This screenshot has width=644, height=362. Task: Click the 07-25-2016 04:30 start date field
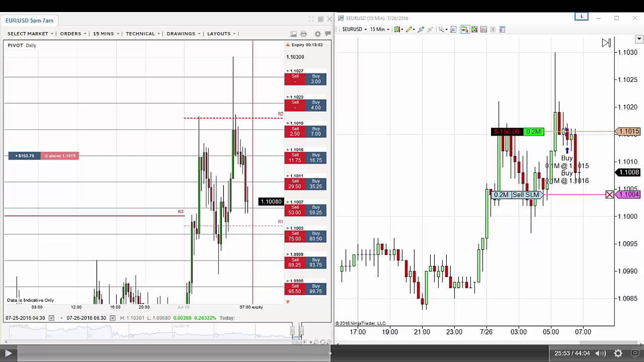(x=26, y=318)
